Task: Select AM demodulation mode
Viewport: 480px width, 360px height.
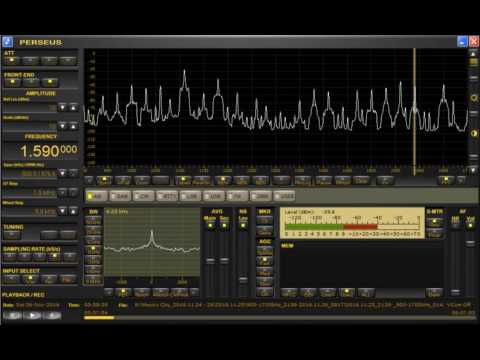Action: click(x=97, y=196)
